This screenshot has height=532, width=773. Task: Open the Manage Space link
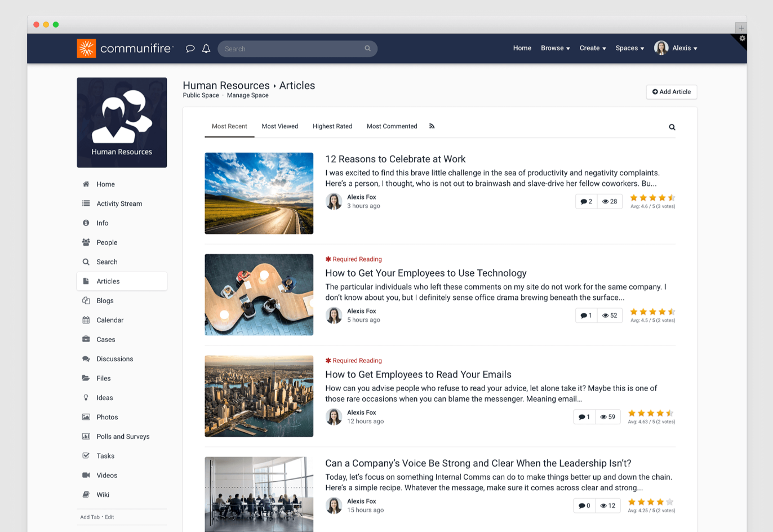pyautogui.click(x=247, y=95)
